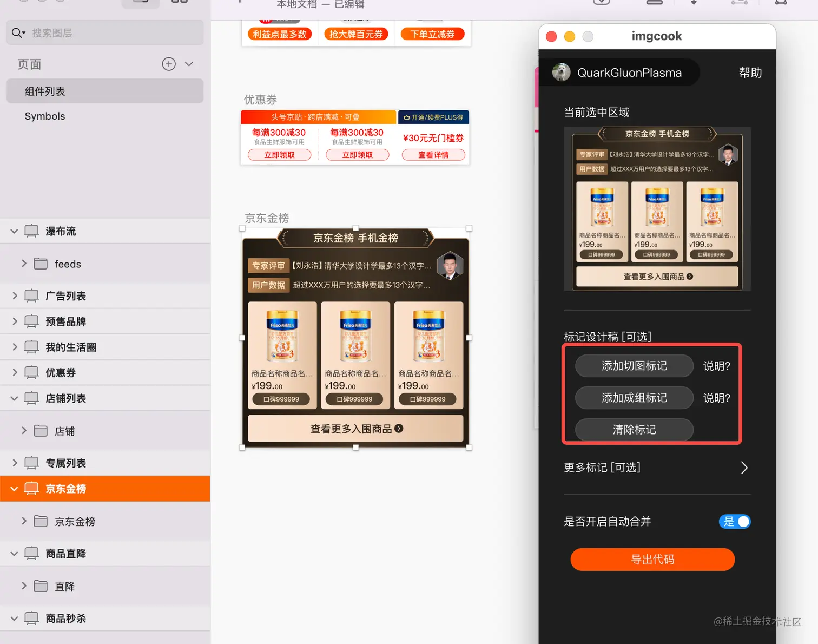Click the 抢大牌百元券 badge on canvas

356,34
